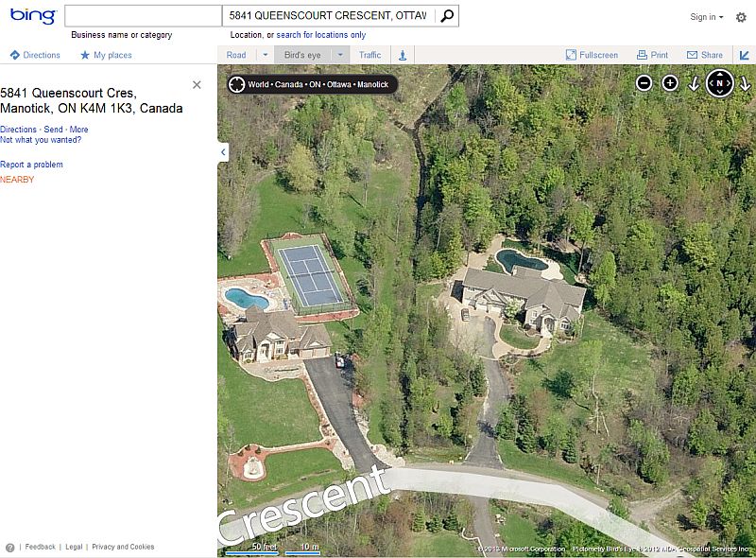Rotate the view using the right arrow
This screenshot has height=558, width=756.
click(x=745, y=84)
